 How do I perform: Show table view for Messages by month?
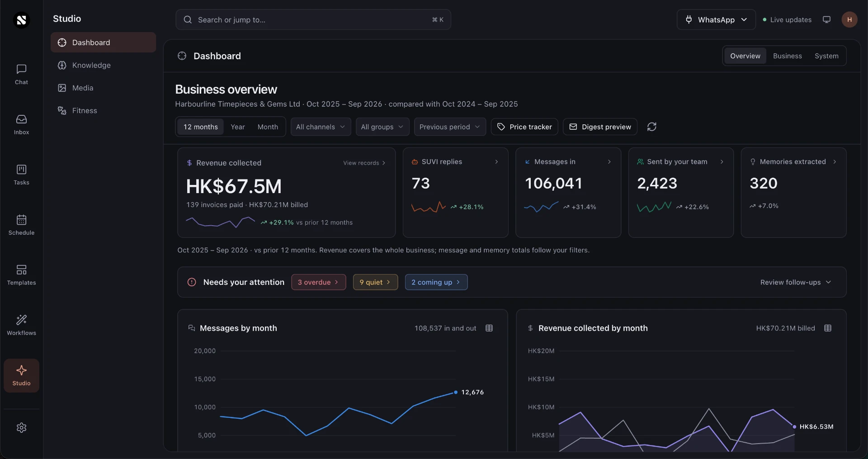pyautogui.click(x=489, y=328)
